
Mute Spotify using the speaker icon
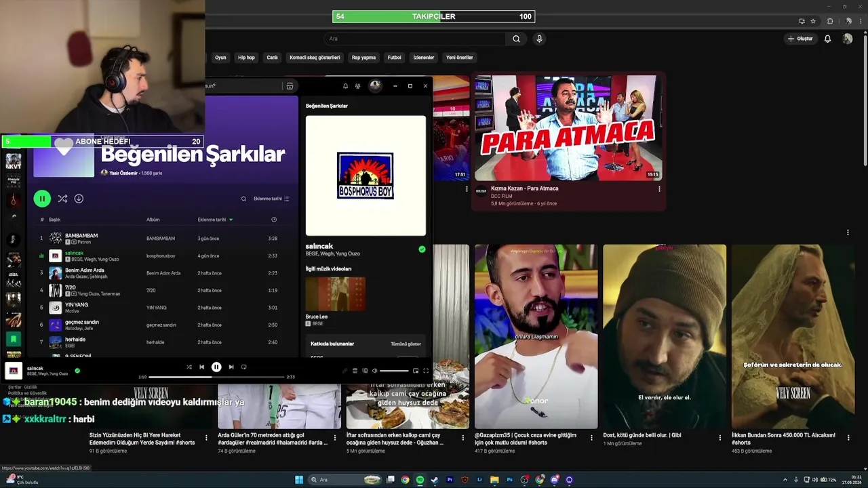[x=374, y=371]
